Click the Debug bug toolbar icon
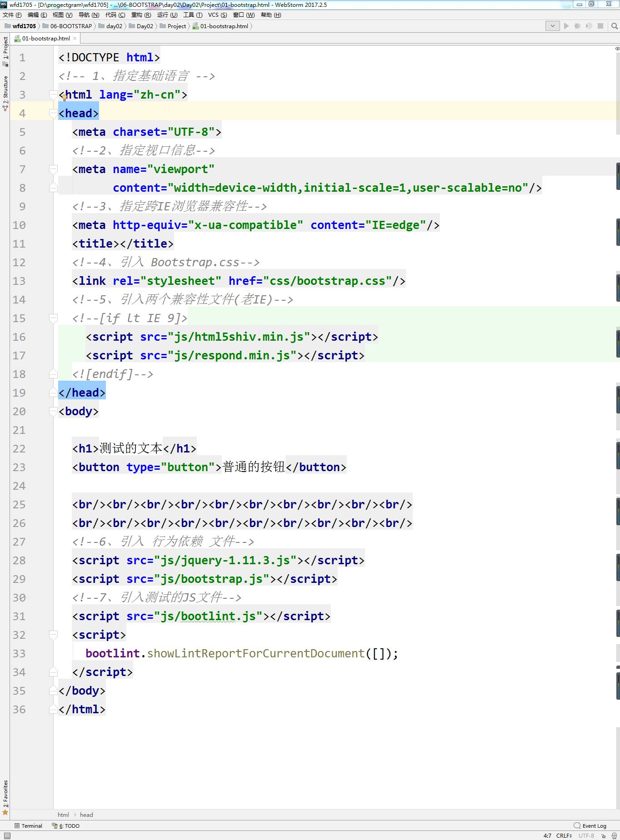 click(x=578, y=26)
